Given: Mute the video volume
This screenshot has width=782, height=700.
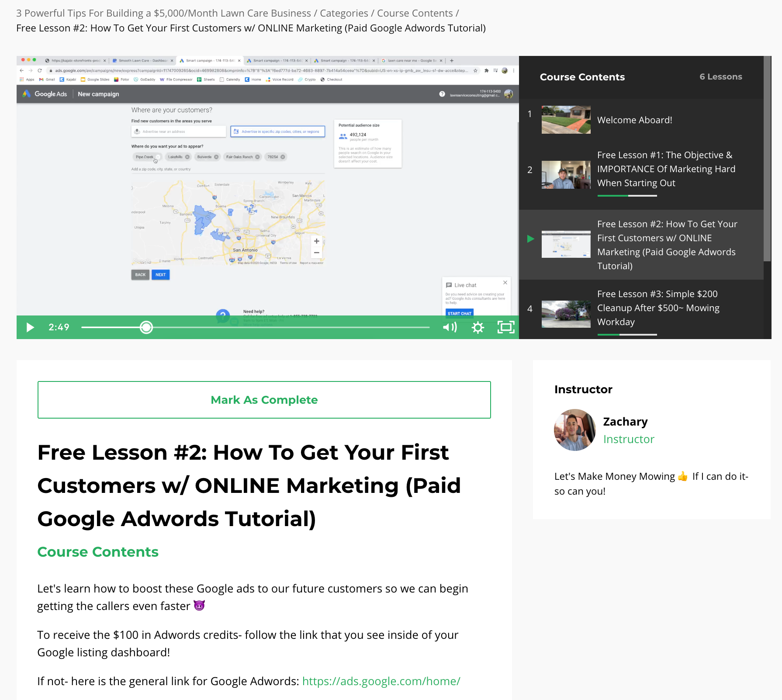Looking at the screenshot, I should [x=450, y=327].
